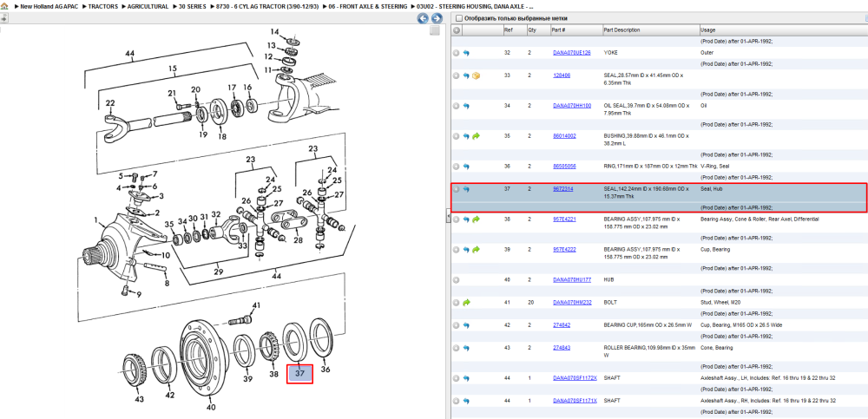Screen dimensions: 868x419
Task: Click small square button at diagram top-right
Action: 435,30
